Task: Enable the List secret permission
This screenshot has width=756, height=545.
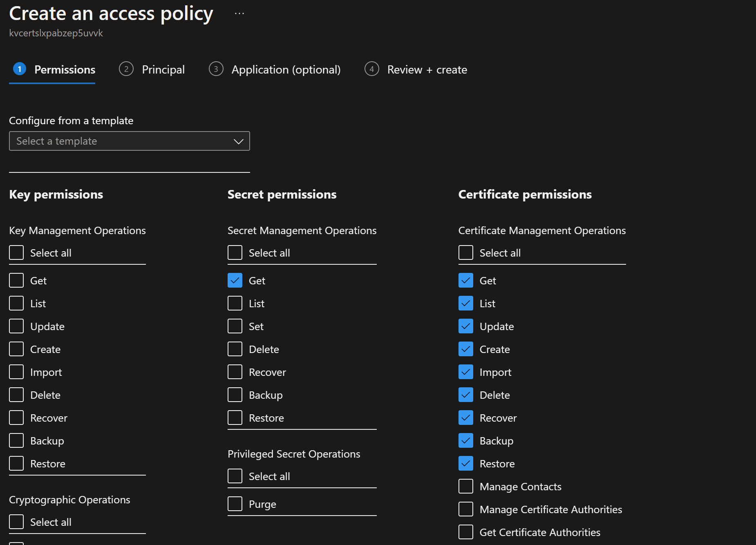Action: point(235,304)
